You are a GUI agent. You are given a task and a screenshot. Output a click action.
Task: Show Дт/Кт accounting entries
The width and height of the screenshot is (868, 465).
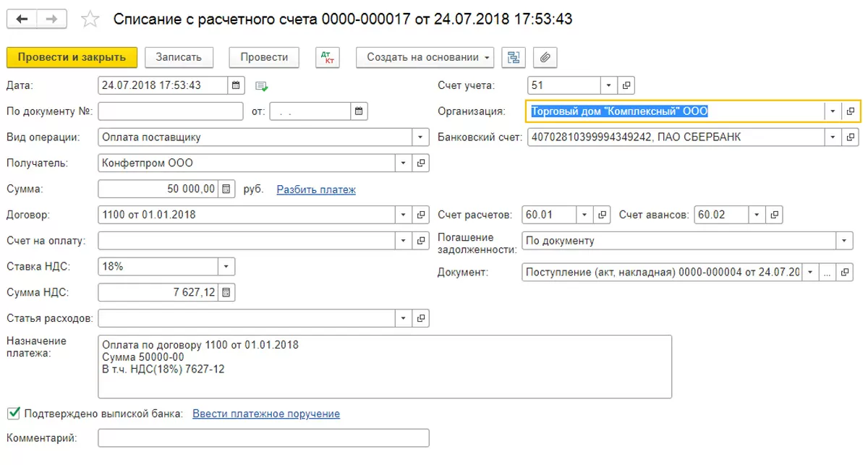328,58
